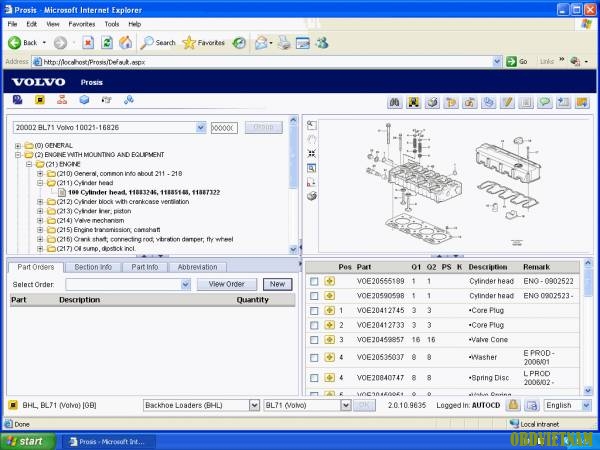Click the yellow add icon for VOE20459857

coord(329,339)
